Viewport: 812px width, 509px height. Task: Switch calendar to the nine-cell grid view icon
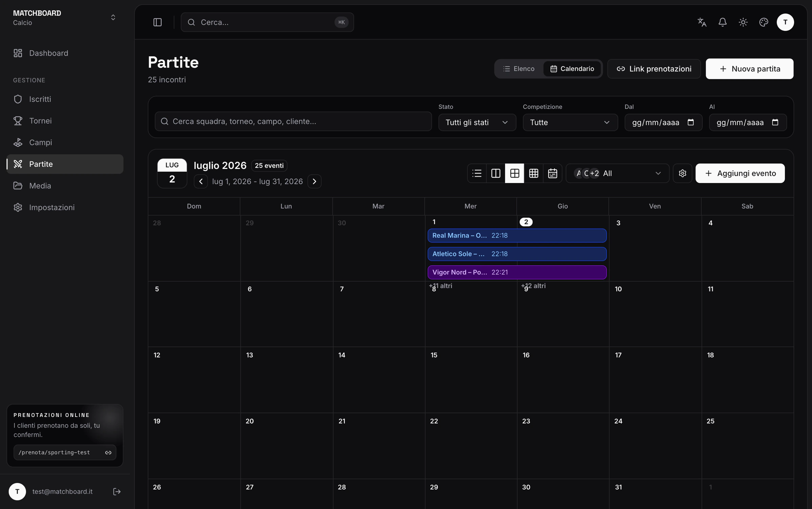click(534, 173)
